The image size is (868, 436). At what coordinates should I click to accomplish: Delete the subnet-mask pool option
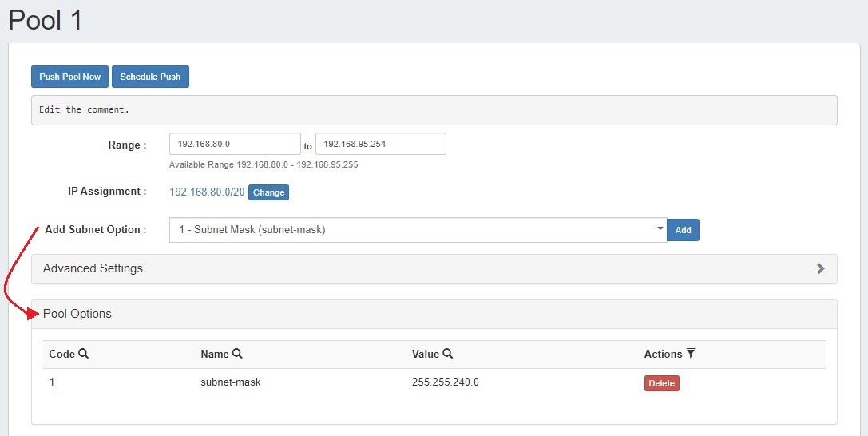pyautogui.click(x=661, y=383)
